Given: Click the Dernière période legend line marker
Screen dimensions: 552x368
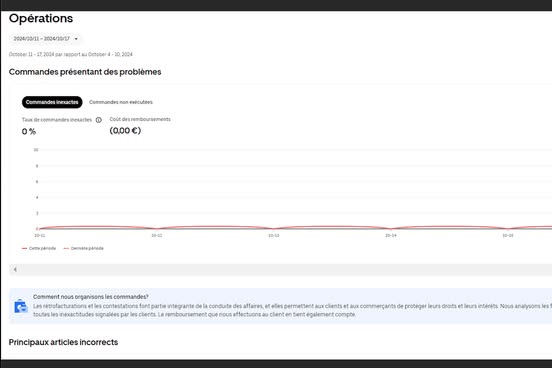Looking at the screenshot, I should (66, 248).
